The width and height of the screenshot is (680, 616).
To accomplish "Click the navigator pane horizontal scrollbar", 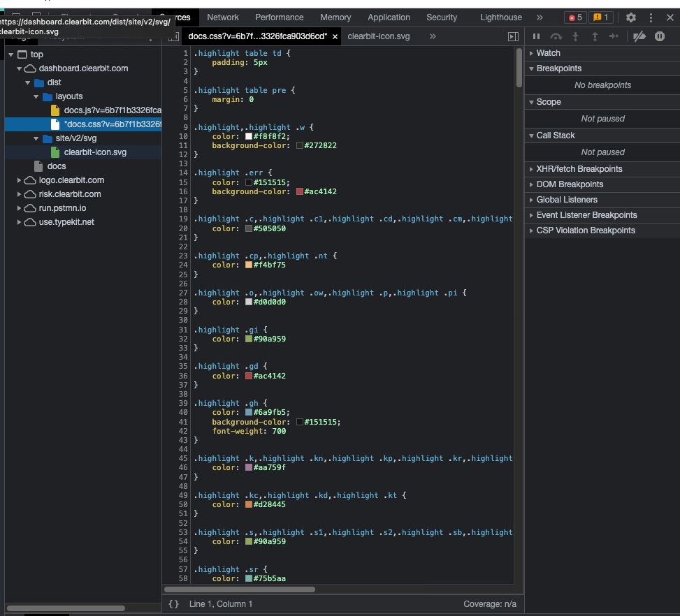I will tap(66, 608).
